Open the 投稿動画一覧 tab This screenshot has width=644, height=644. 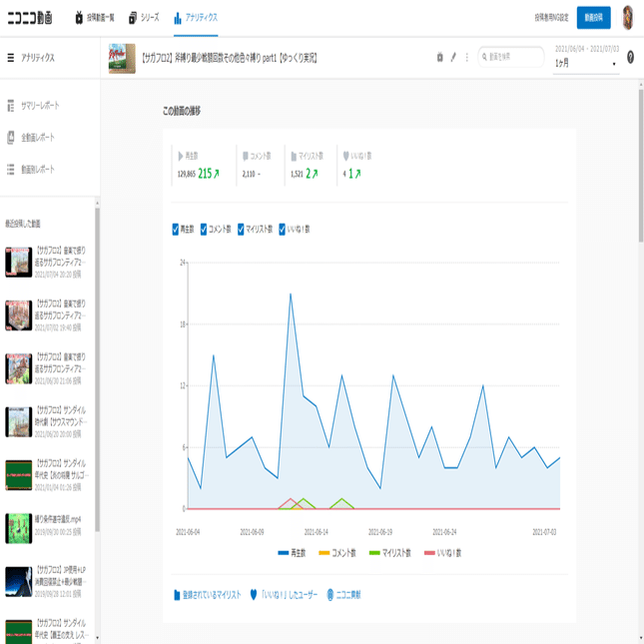pyautogui.click(x=95, y=18)
